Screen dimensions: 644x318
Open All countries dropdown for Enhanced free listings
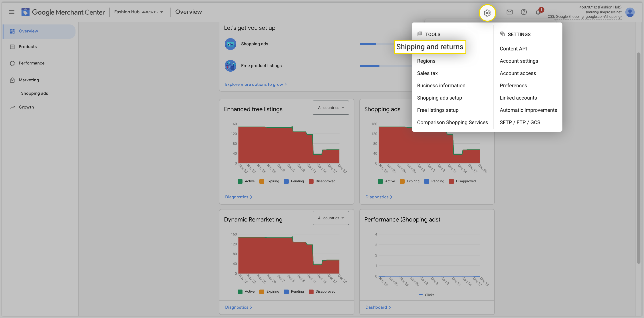click(330, 108)
